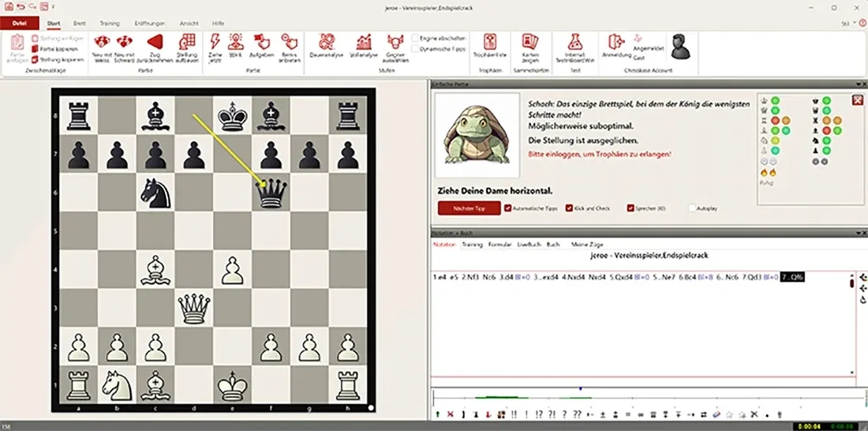Click the save icon in title bar
The width and height of the screenshot is (868, 431).
coord(9,6)
